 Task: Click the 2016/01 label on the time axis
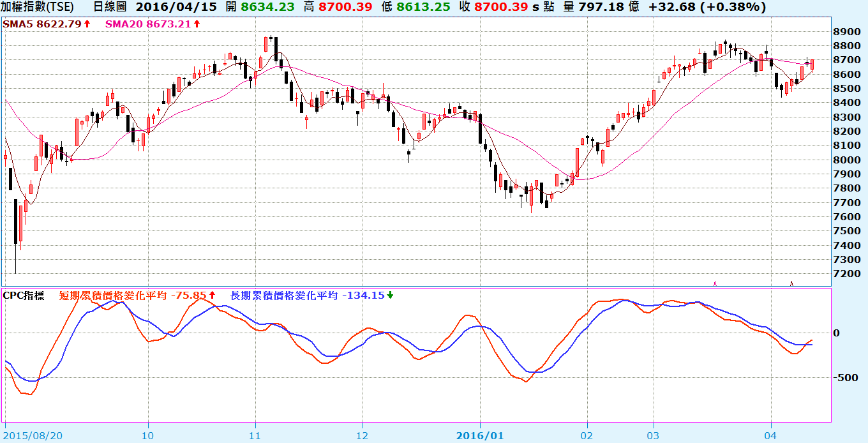[480, 434]
